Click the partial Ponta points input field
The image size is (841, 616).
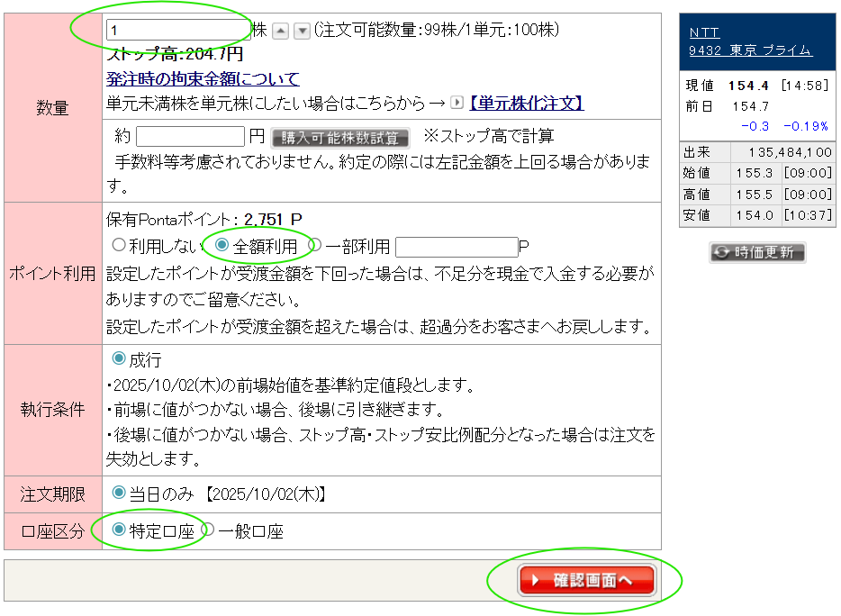click(457, 247)
